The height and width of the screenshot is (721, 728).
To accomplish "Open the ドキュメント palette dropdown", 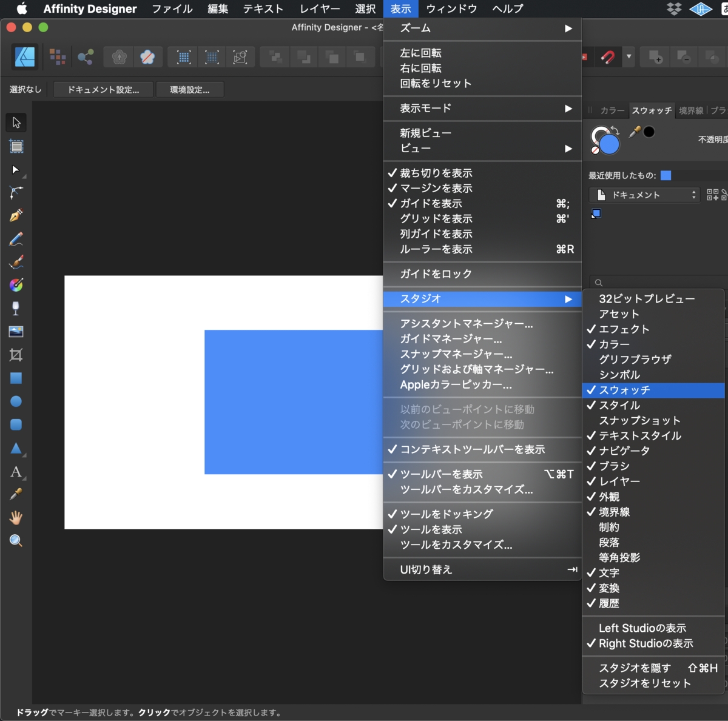I will (x=644, y=195).
